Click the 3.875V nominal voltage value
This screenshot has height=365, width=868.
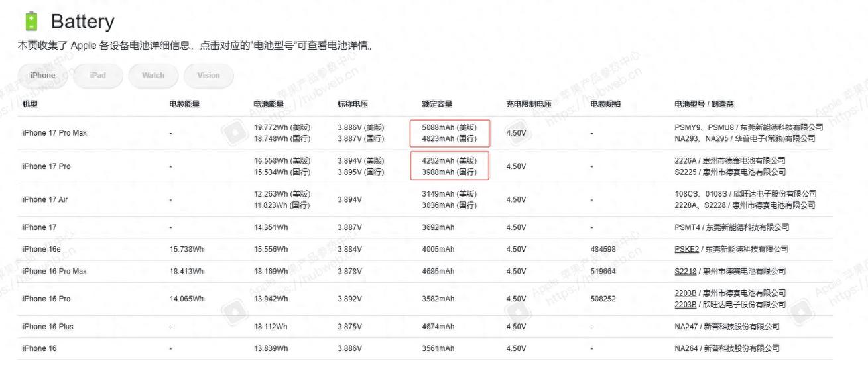click(349, 327)
